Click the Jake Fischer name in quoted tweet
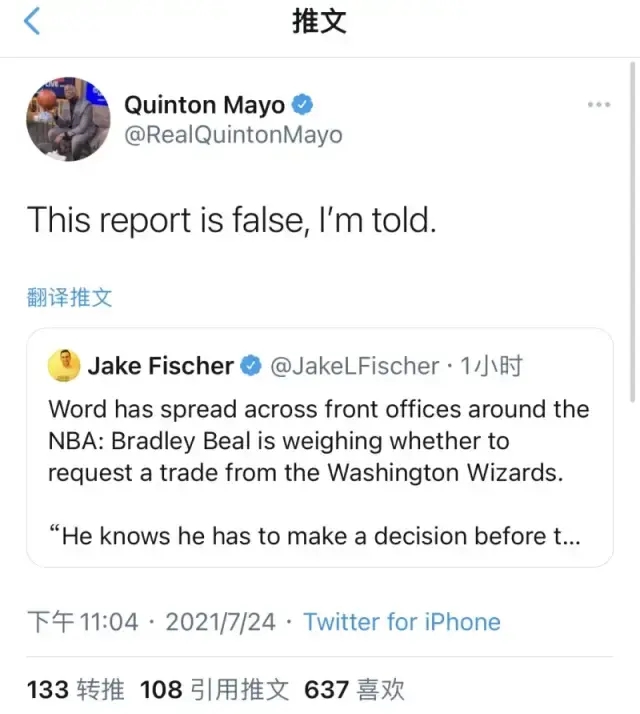The height and width of the screenshot is (714, 640). (x=160, y=367)
